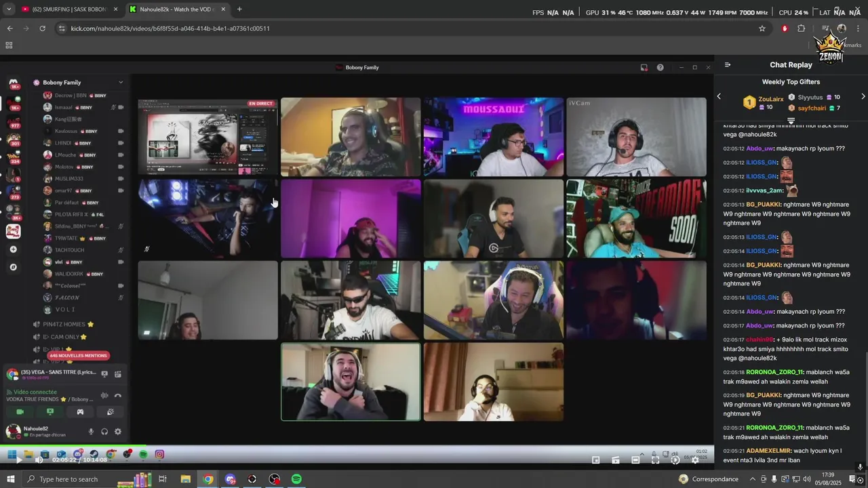Show previous Weekly Top Gifters

[719, 96]
